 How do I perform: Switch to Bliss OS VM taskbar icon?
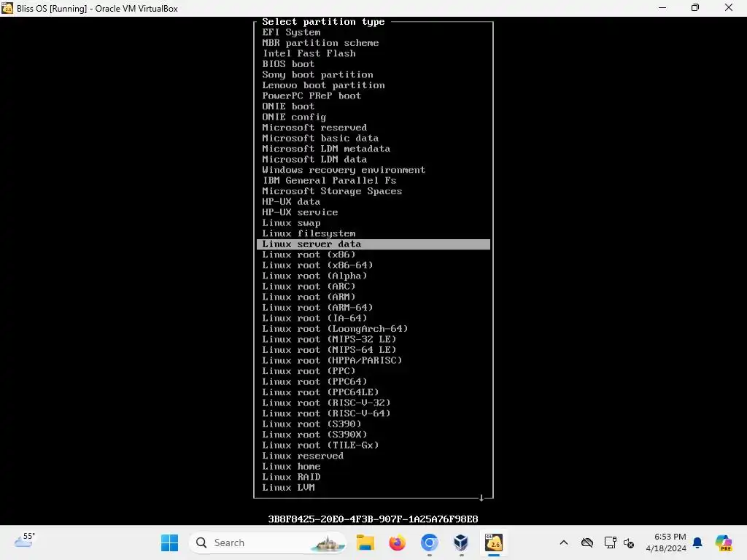pyautogui.click(x=494, y=542)
